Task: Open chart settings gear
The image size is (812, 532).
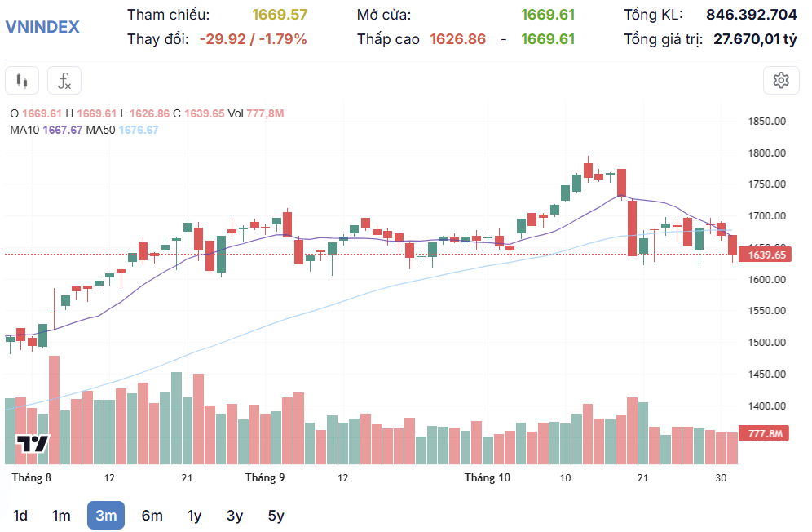Action: (x=781, y=80)
